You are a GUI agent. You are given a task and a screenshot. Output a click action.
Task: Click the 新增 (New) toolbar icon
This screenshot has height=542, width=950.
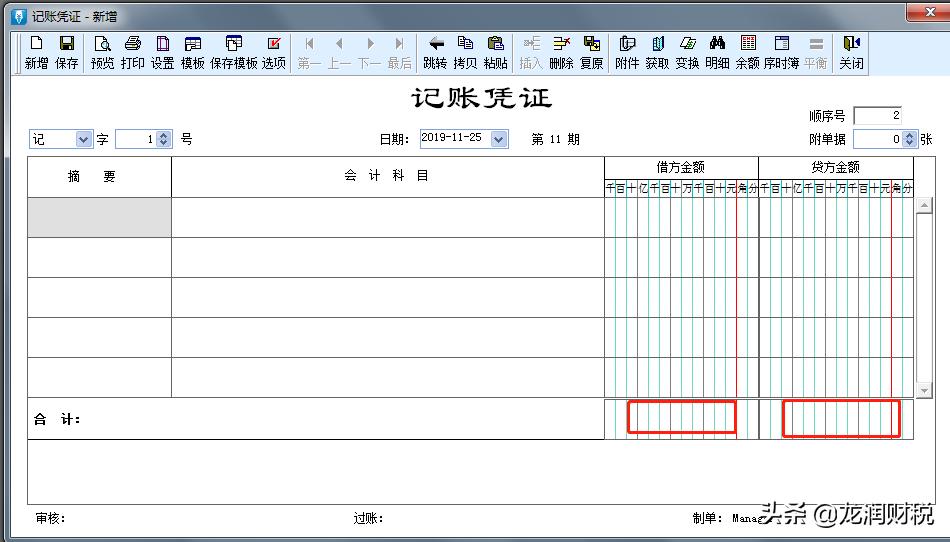click(x=36, y=52)
